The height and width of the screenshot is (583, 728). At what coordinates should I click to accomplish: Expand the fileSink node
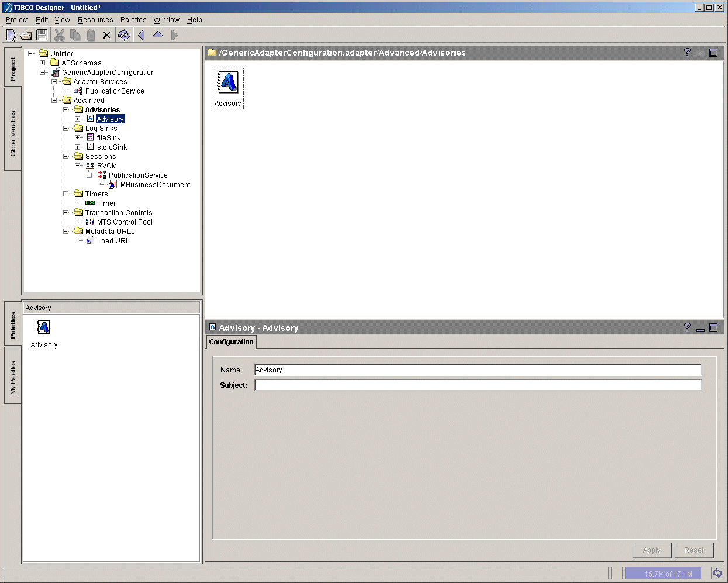[x=78, y=138]
